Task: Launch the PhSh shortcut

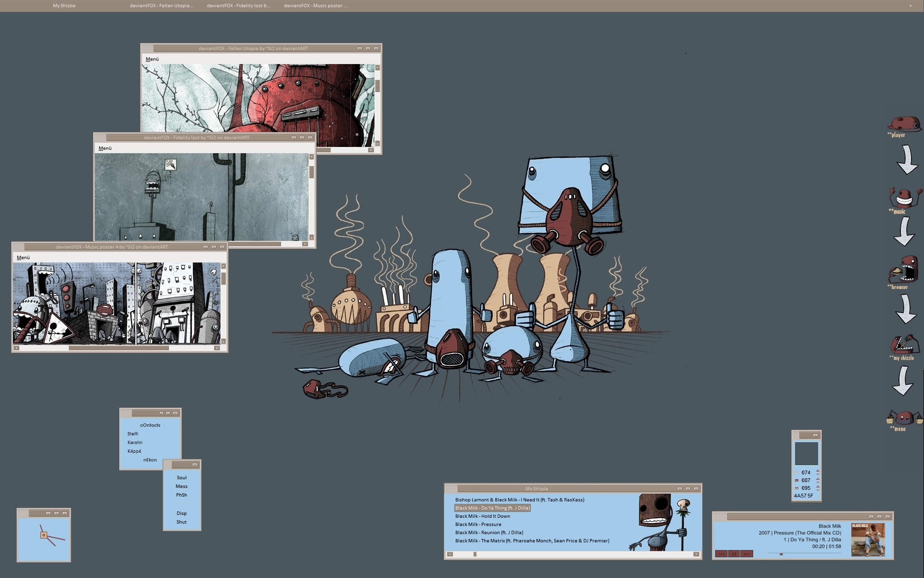Action: (x=181, y=495)
